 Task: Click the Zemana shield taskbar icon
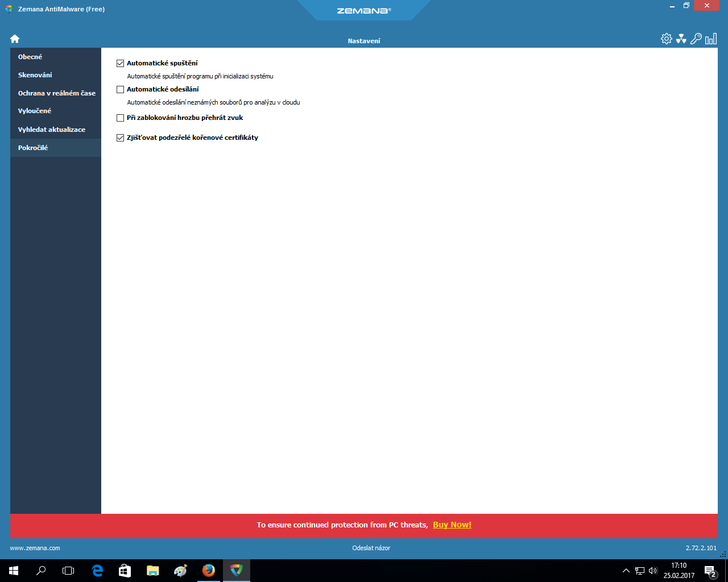[x=236, y=571]
